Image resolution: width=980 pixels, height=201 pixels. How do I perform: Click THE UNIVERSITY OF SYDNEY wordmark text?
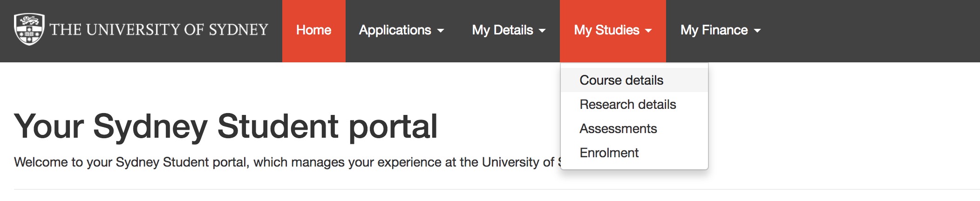(159, 30)
